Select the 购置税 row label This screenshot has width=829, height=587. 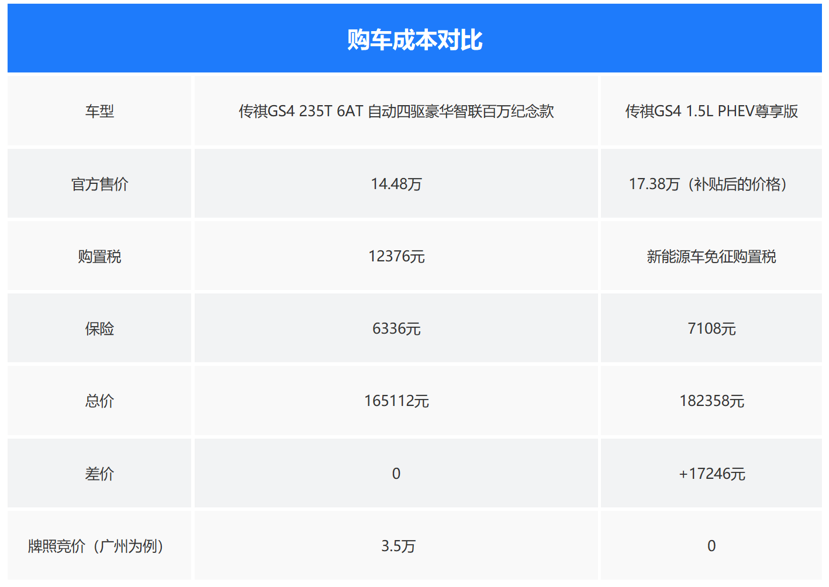(x=100, y=257)
